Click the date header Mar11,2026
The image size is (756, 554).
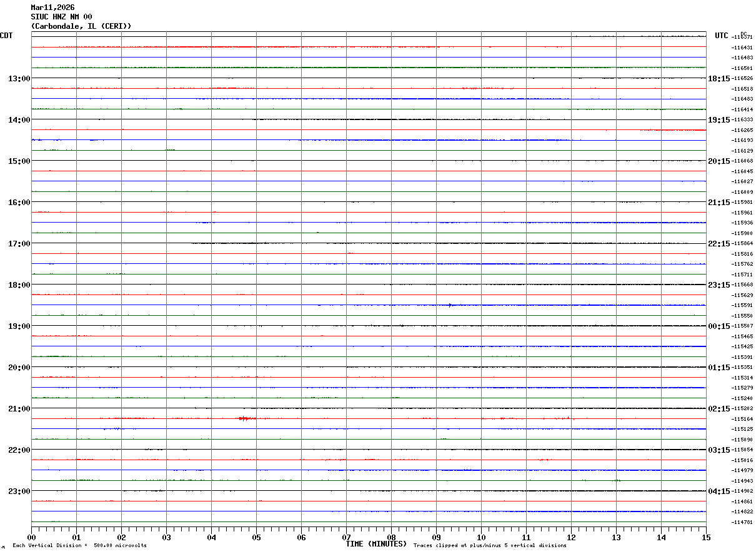52,8
